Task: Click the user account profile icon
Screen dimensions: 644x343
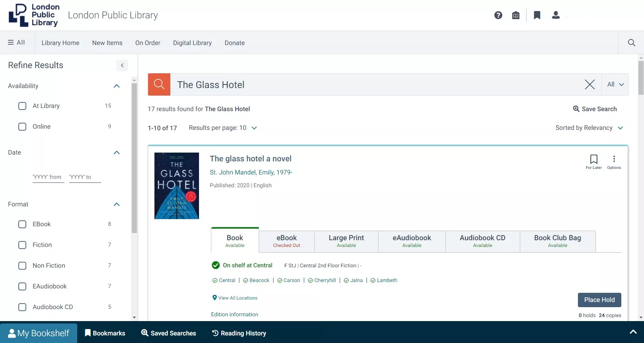Action: (556, 15)
